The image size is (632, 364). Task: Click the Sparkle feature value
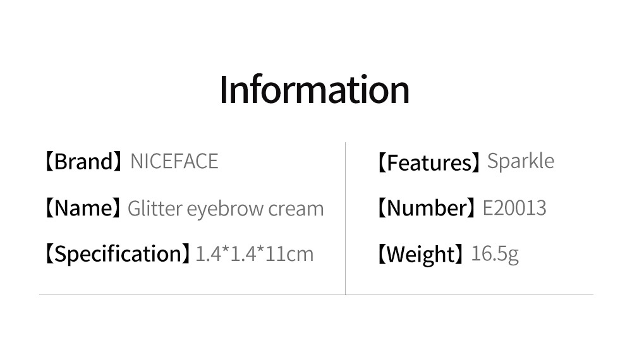click(x=521, y=161)
